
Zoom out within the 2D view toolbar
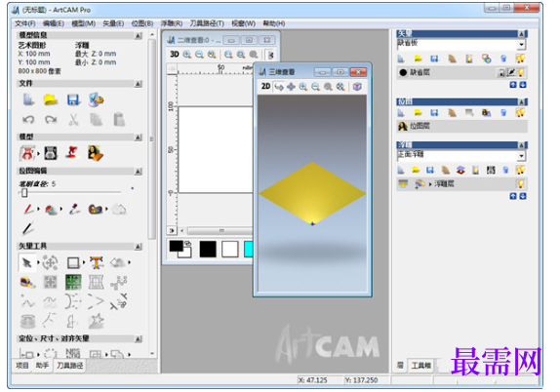[199, 55]
